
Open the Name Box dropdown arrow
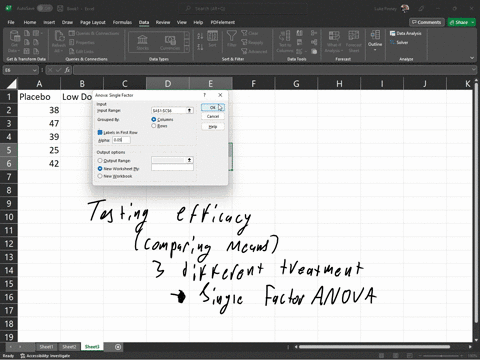34,70
